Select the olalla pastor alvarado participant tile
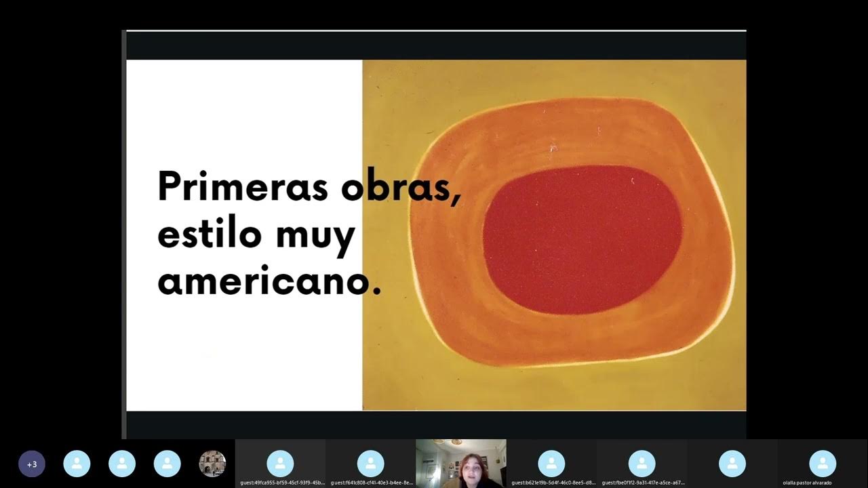868x488 pixels. pos(823,464)
